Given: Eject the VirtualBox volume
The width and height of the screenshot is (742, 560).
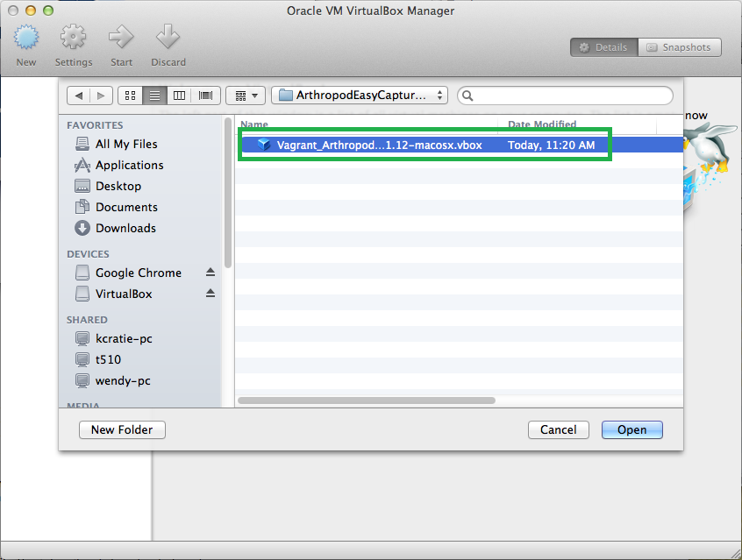Looking at the screenshot, I should pos(210,294).
